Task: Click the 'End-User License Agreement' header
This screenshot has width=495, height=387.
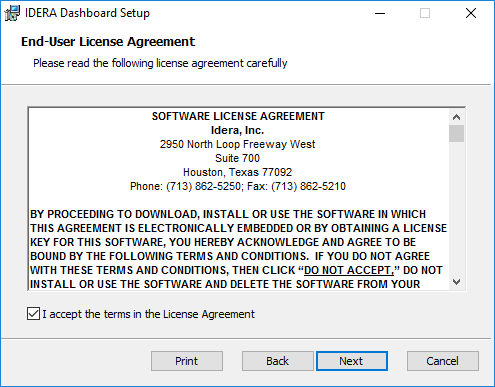Action: (108, 42)
